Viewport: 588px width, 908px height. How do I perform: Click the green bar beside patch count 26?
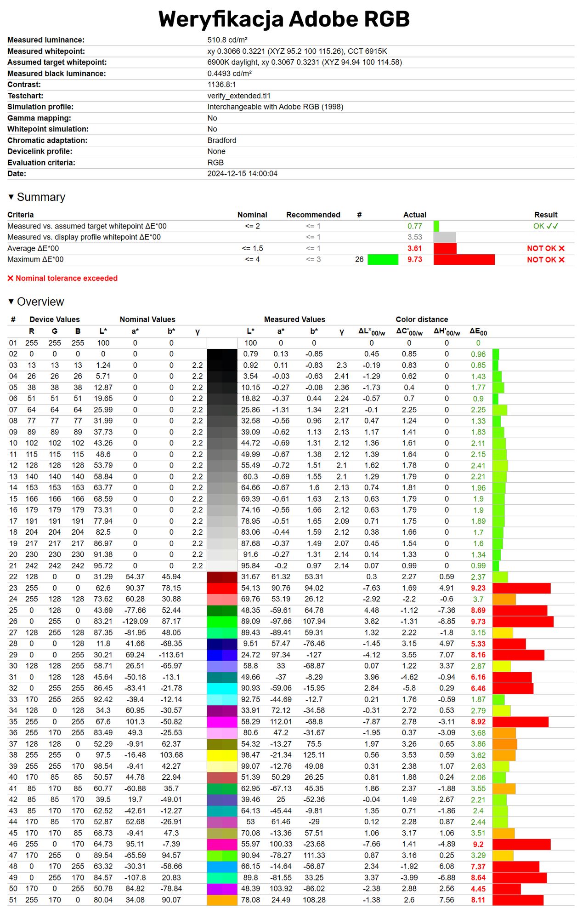coord(383,259)
